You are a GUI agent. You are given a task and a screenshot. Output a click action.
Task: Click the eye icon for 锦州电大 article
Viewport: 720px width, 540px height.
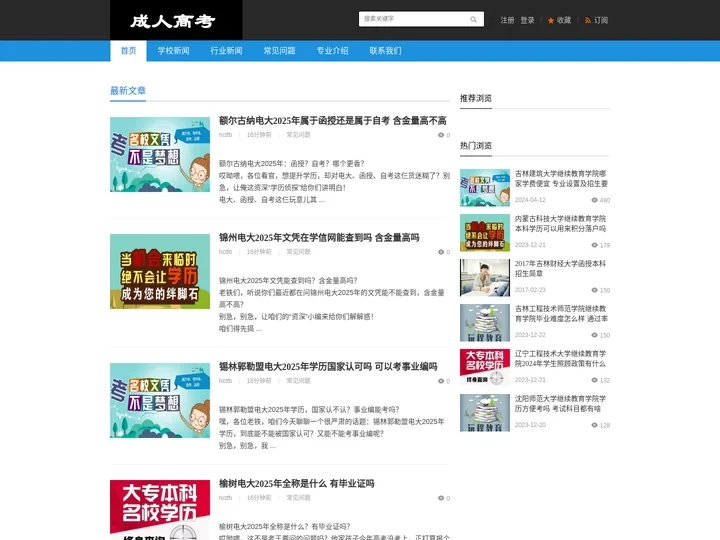point(441,252)
